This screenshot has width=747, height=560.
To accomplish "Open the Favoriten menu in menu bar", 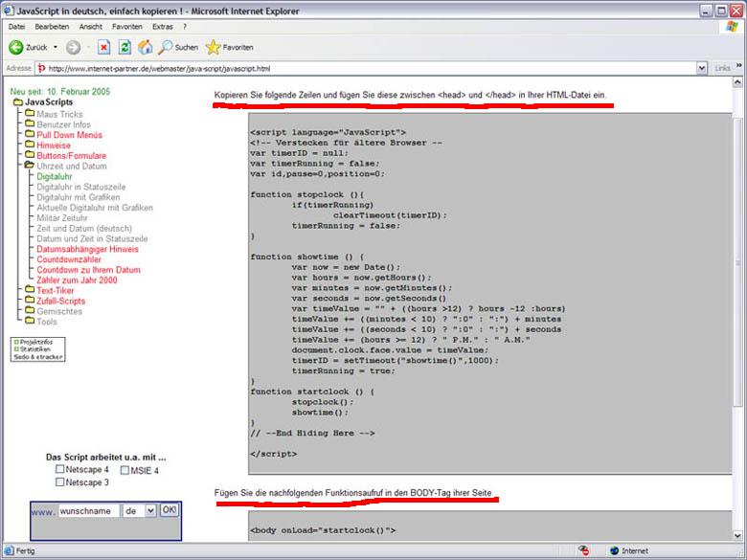I will 127,27.
